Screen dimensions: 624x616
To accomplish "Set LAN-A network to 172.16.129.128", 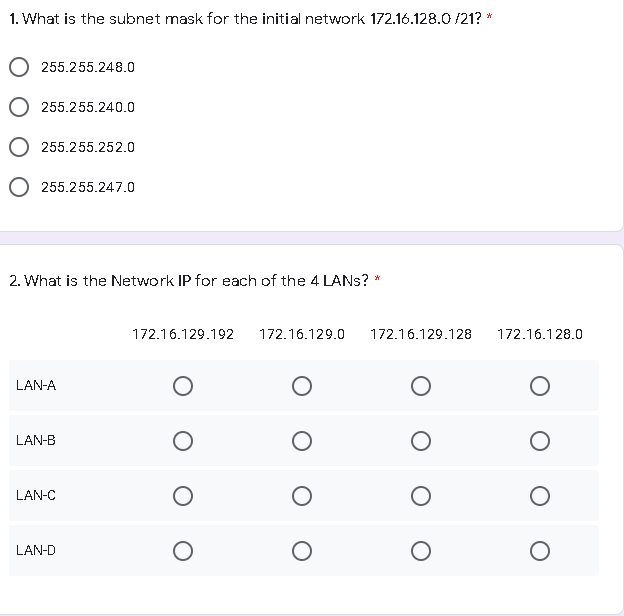I will click(420, 385).
